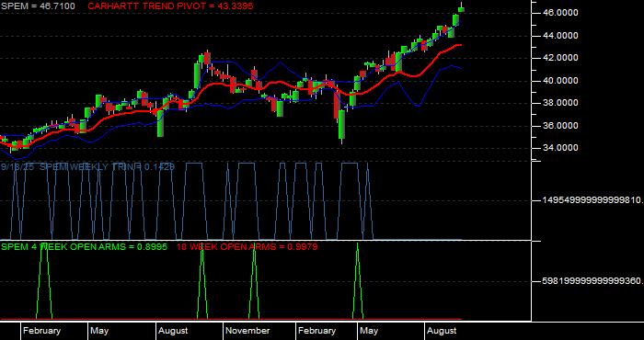Select the 46.0000 price axis label

coord(560,13)
